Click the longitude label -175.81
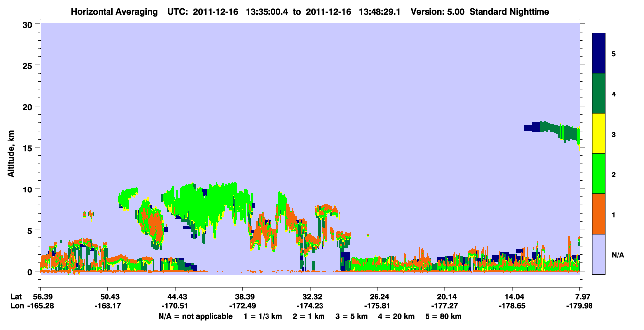Image resolution: width=644 pixels, height=330 pixels. pyautogui.click(x=377, y=306)
